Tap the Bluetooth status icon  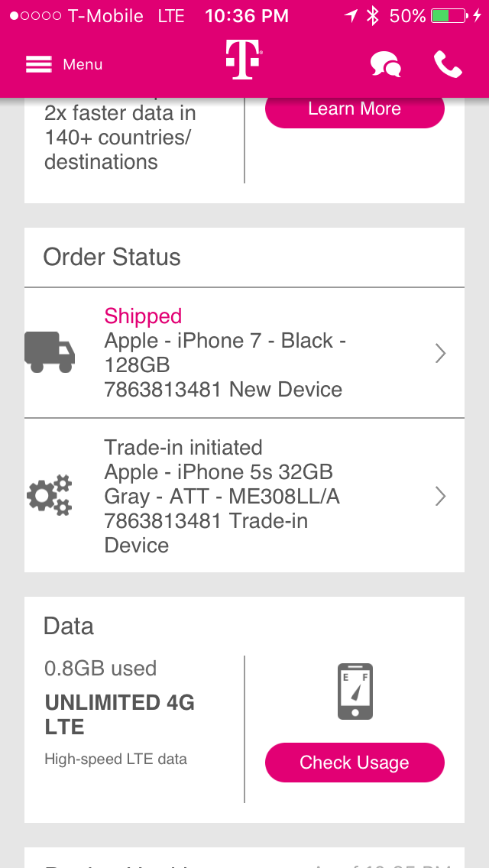click(373, 16)
